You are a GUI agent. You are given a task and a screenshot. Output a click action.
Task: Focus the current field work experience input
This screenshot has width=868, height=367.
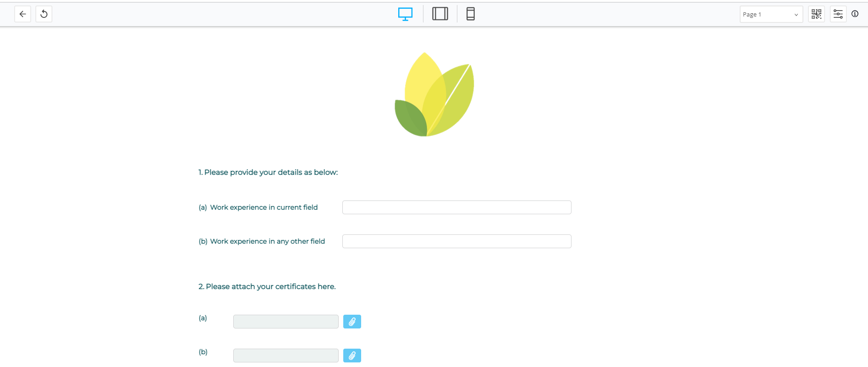pyautogui.click(x=456, y=207)
